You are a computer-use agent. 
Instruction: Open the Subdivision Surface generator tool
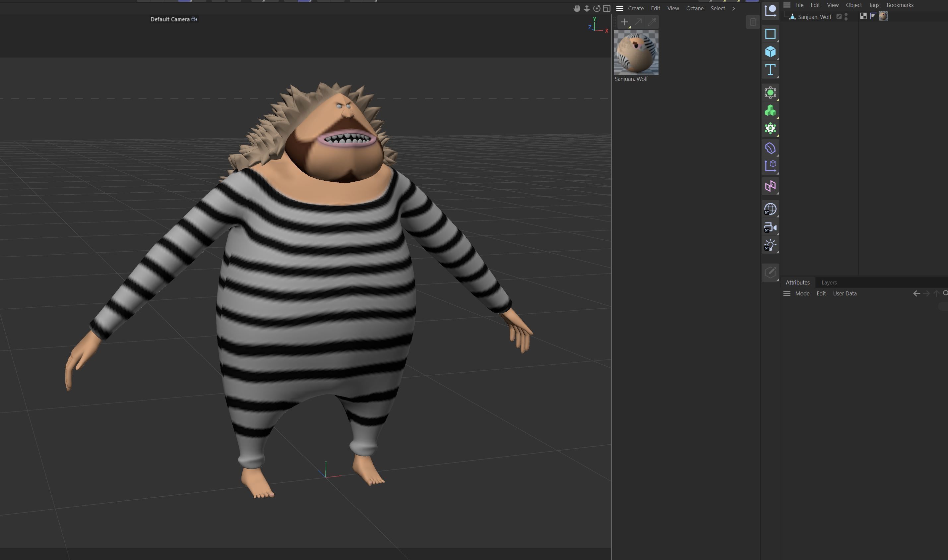point(770,93)
